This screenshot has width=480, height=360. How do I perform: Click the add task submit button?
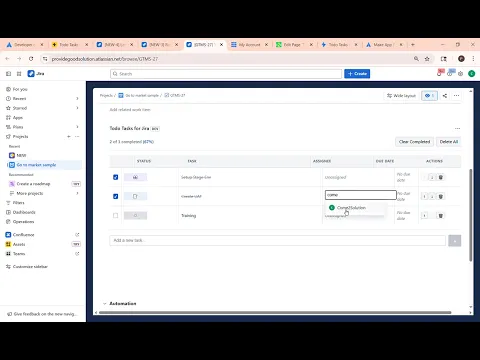point(455,240)
